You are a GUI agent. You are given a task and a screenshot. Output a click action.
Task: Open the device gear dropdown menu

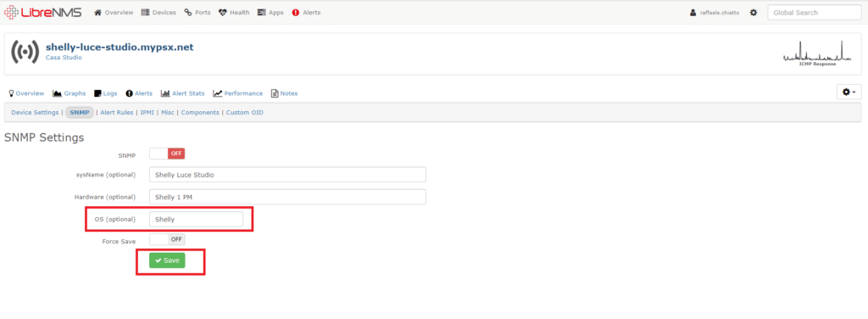[x=849, y=92]
